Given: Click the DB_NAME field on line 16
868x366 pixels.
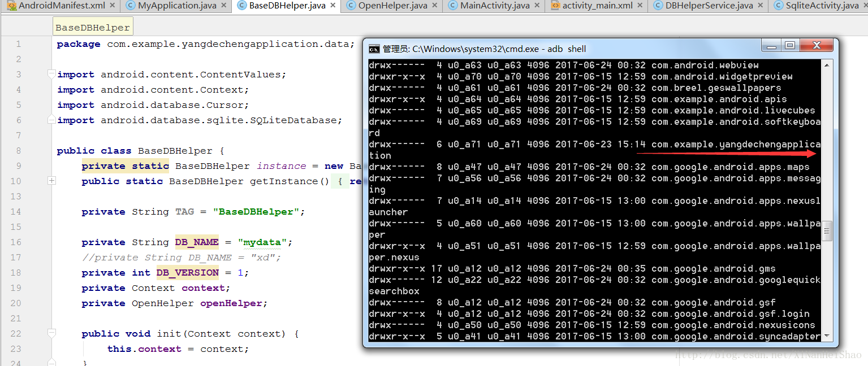Looking at the screenshot, I should [x=197, y=242].
